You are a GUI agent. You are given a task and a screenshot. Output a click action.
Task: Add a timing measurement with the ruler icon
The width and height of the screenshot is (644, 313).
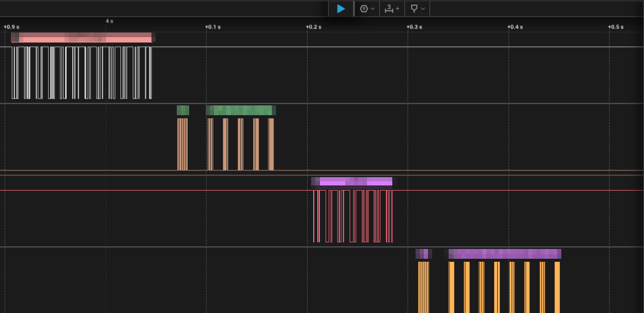click(392, 9)
